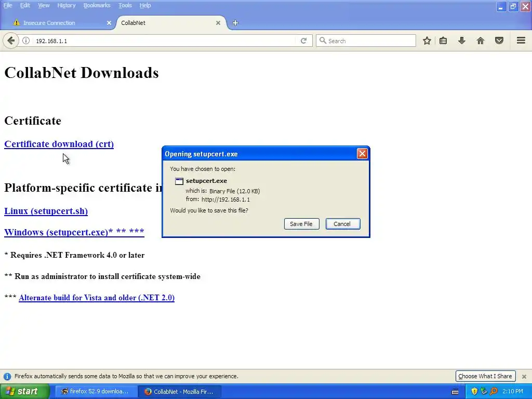Click Choose What I Share button
This screenshot has width=532, height=399.
click(485, 376)
